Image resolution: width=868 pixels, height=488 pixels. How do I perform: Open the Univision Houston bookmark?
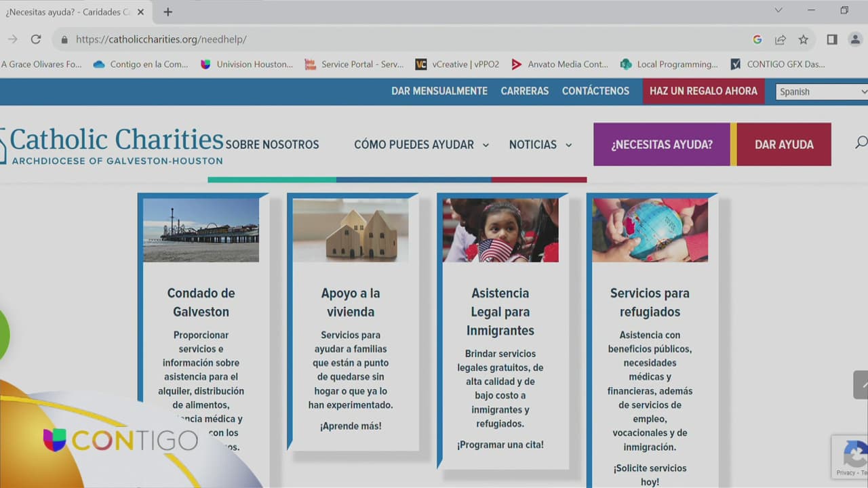point(247,64)
